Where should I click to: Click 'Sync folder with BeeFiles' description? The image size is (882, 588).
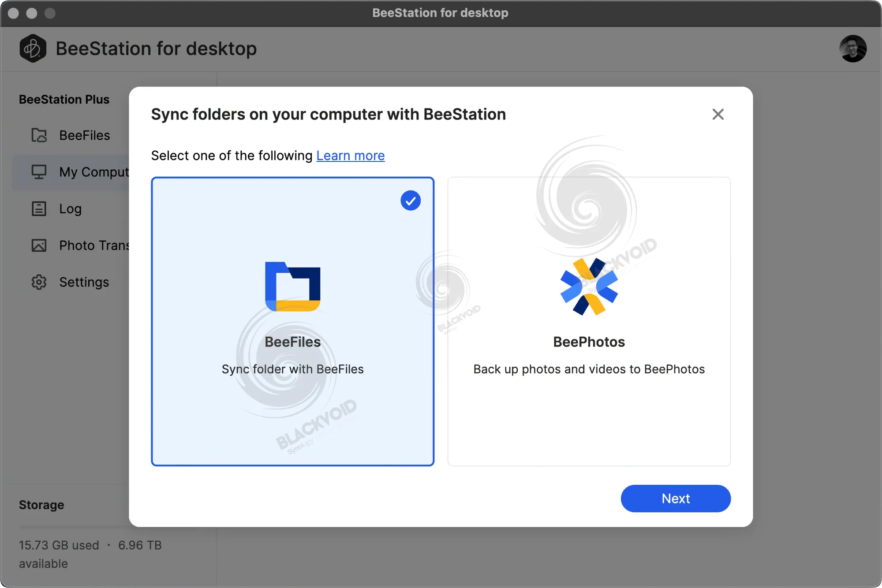(x=293, y=369)
